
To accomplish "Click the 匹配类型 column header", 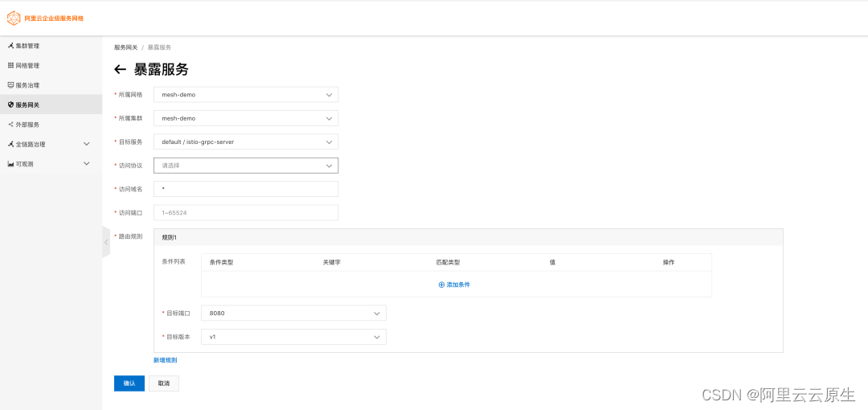I will pyautogui.click(x=448, y=263).
